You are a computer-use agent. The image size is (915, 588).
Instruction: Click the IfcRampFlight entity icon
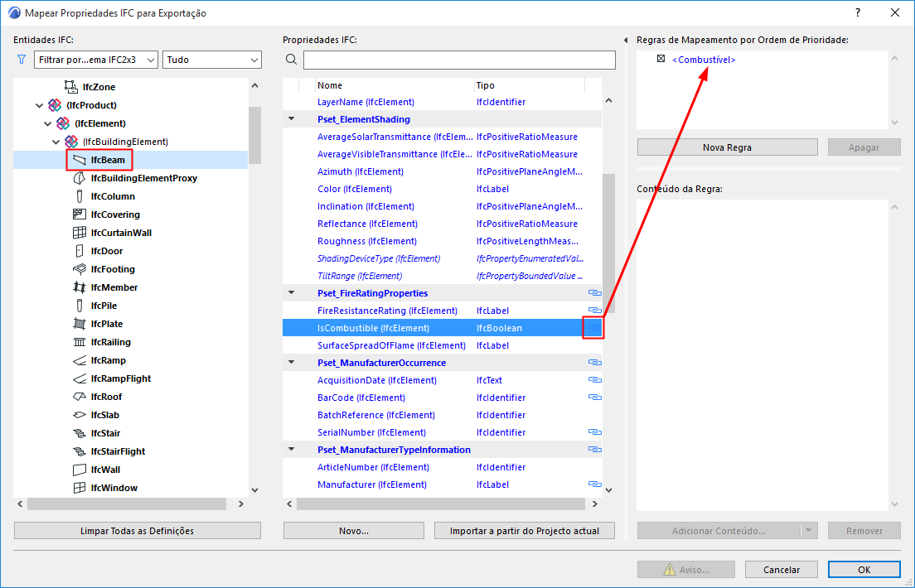click(80, 378)
